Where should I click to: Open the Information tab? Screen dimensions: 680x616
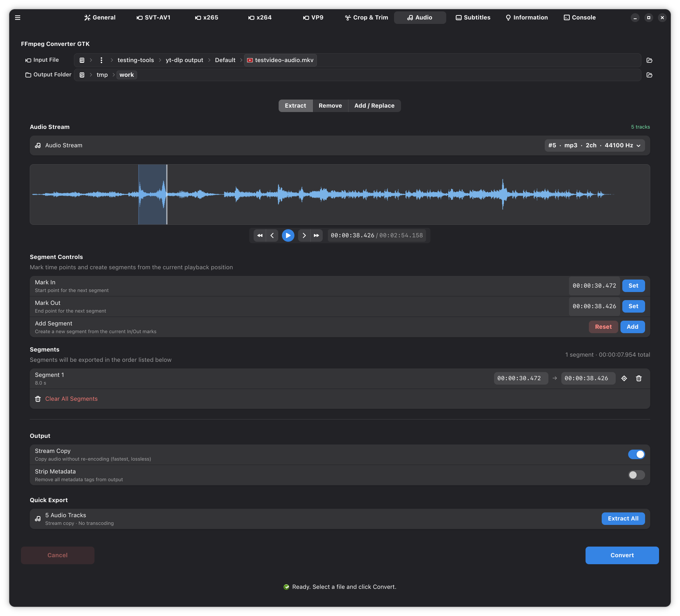click(x=527, y=18)
